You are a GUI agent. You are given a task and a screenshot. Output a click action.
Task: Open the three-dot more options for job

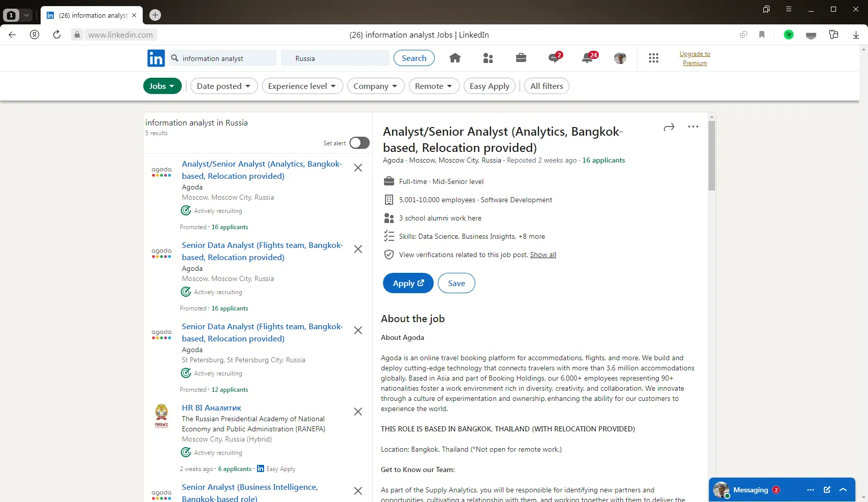coord(693,127)
